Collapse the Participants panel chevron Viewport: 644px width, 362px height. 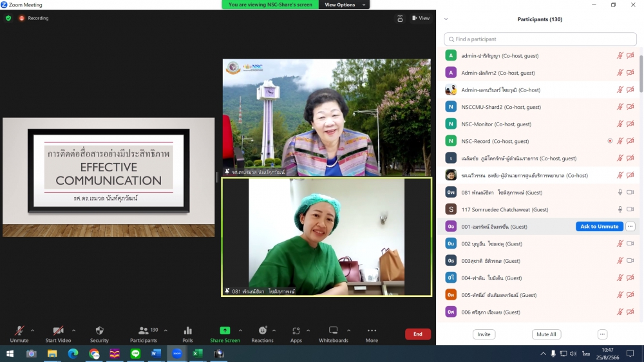click(446, 19)
